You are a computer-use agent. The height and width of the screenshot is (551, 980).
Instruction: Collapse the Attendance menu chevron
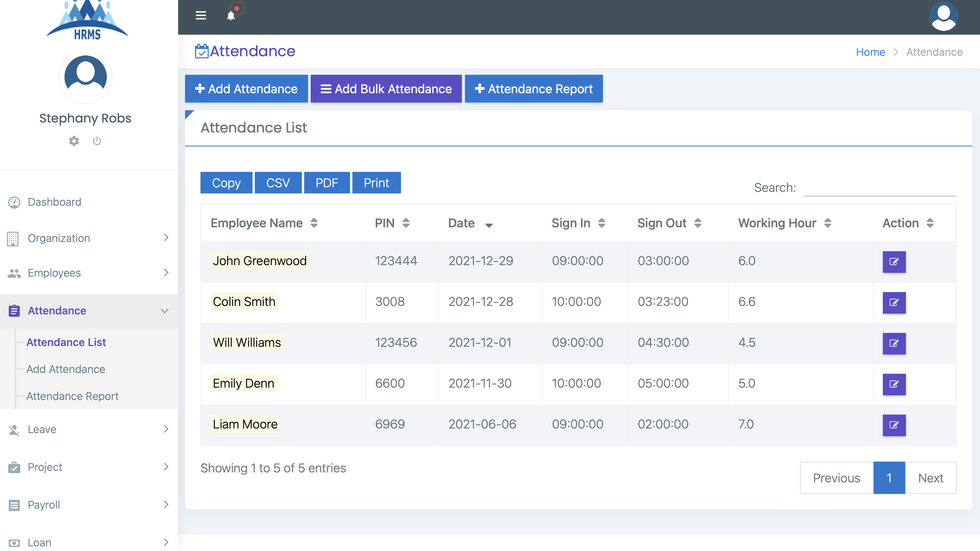pyautogui.click(x=165, y=311)
